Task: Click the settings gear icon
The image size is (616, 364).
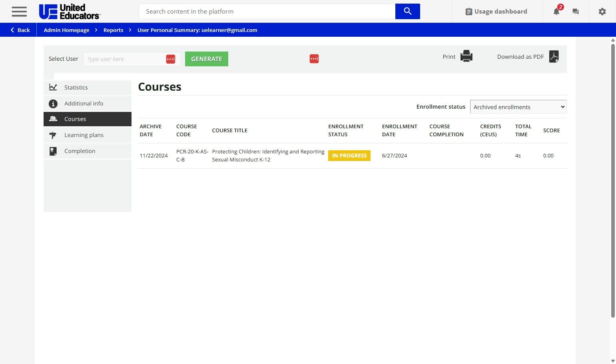Action: pyautogui.click(x=602, y=12)
